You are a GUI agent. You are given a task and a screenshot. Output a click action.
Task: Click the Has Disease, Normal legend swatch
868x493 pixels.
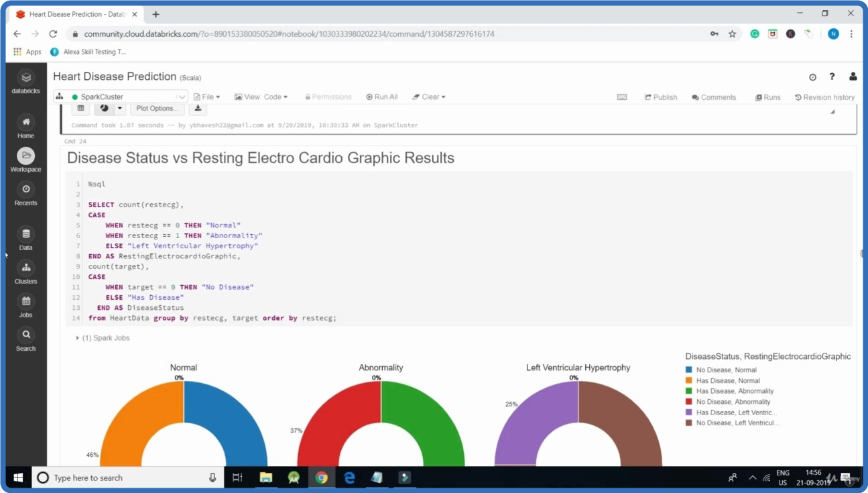coord(688,380)
